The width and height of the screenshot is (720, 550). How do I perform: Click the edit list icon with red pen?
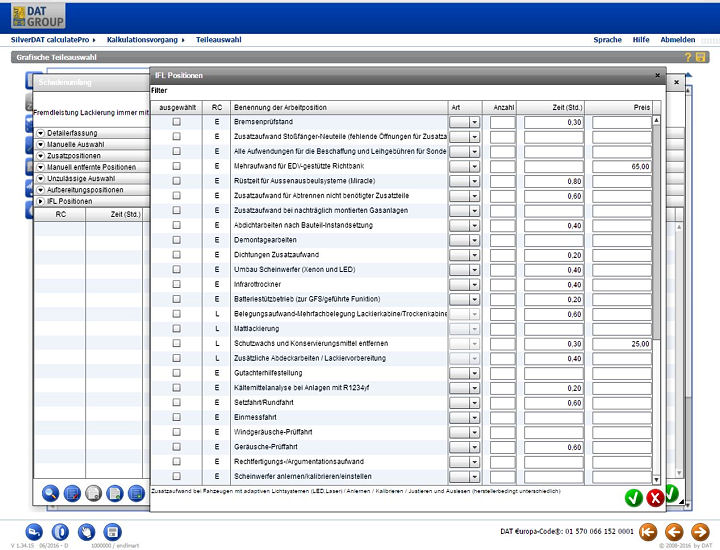pyautogui.click(x=72, y=494)
